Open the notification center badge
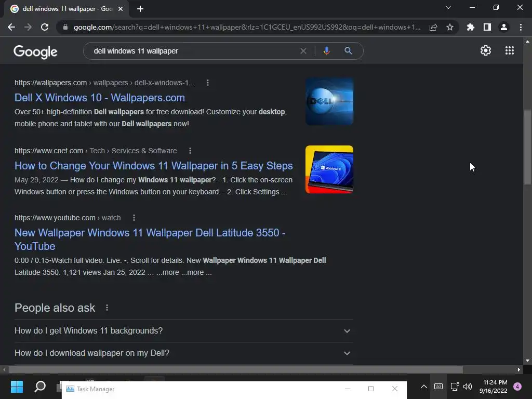Viewport: 532px width, 399px height. coord(517,387)
